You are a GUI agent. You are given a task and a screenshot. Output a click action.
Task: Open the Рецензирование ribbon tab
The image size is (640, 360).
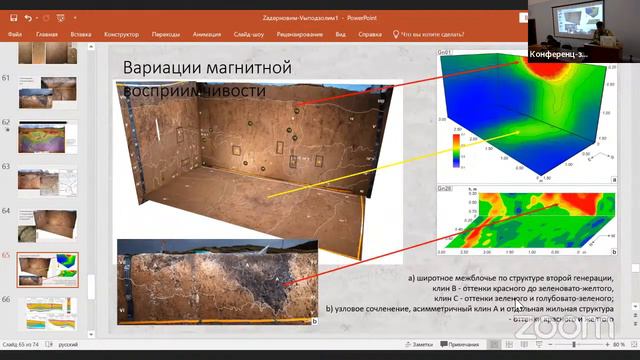click(300, 35)
